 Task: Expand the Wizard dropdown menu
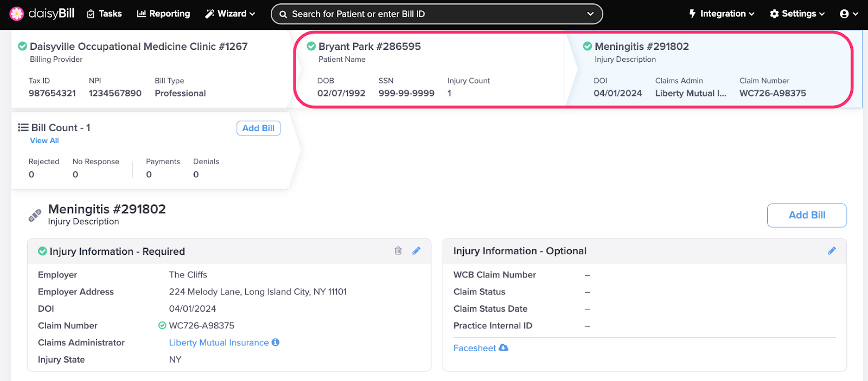pos(230,14)
